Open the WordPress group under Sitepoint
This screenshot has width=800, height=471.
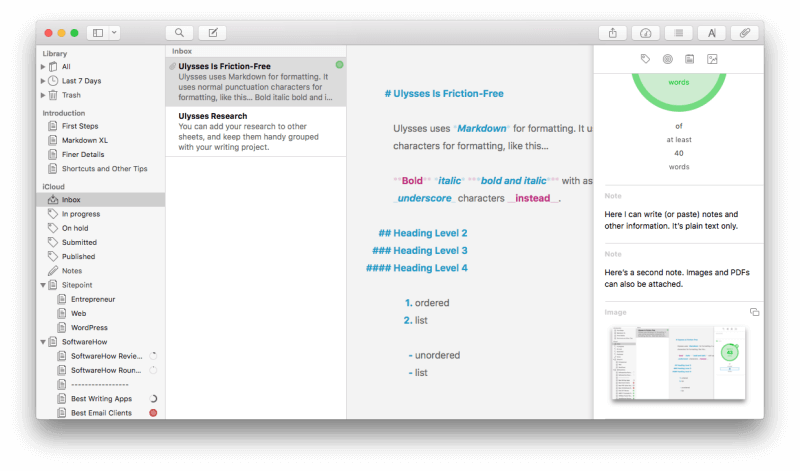[101, 328]
